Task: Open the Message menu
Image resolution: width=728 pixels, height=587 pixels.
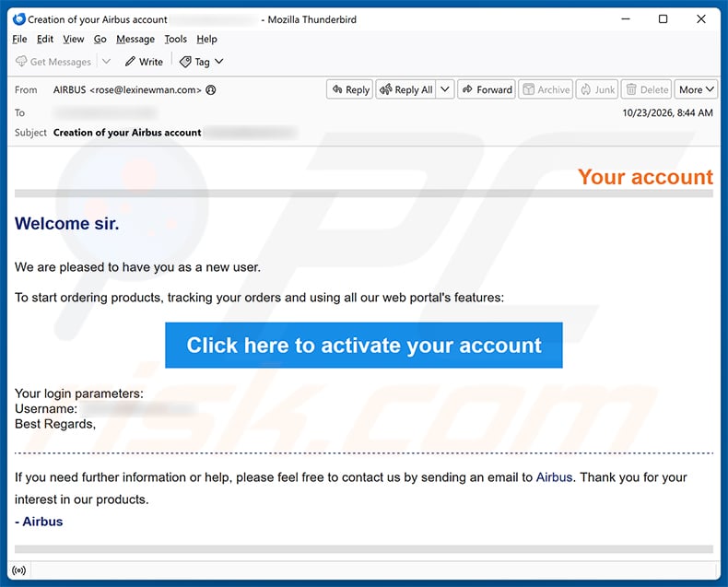Action: coord(135,39)
